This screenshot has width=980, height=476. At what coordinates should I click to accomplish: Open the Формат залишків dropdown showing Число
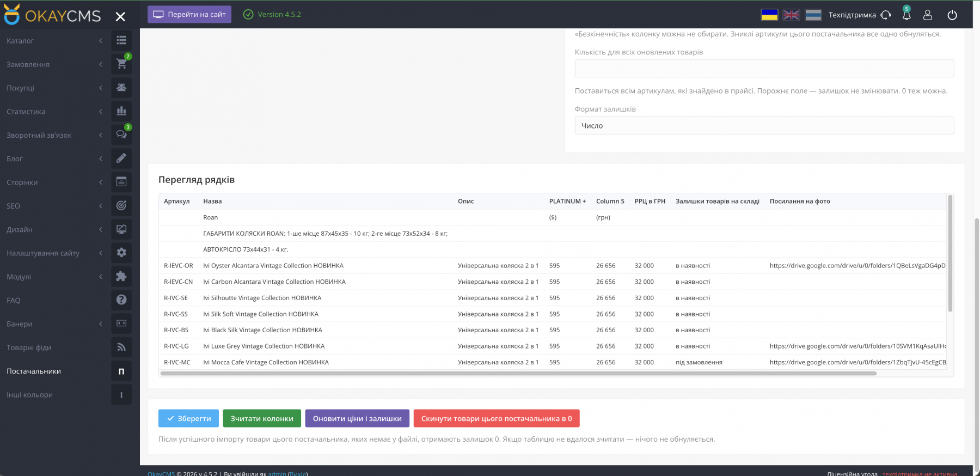pos(764,125)
